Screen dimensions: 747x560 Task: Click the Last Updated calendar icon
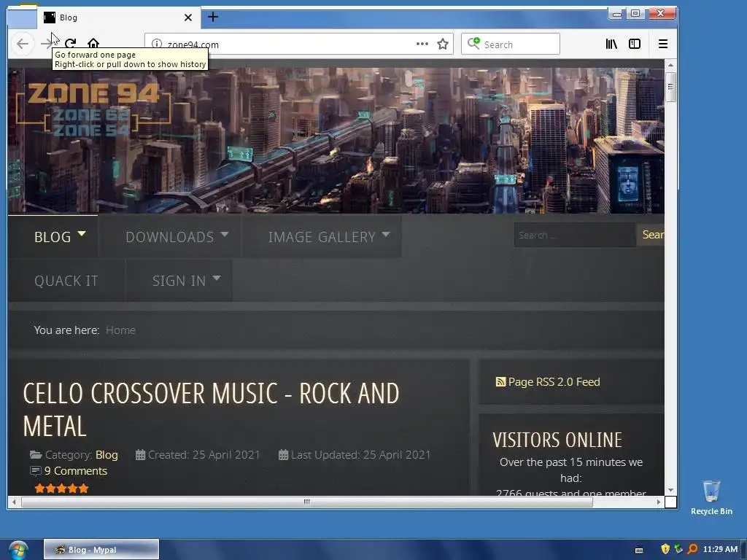click(283, 455)
